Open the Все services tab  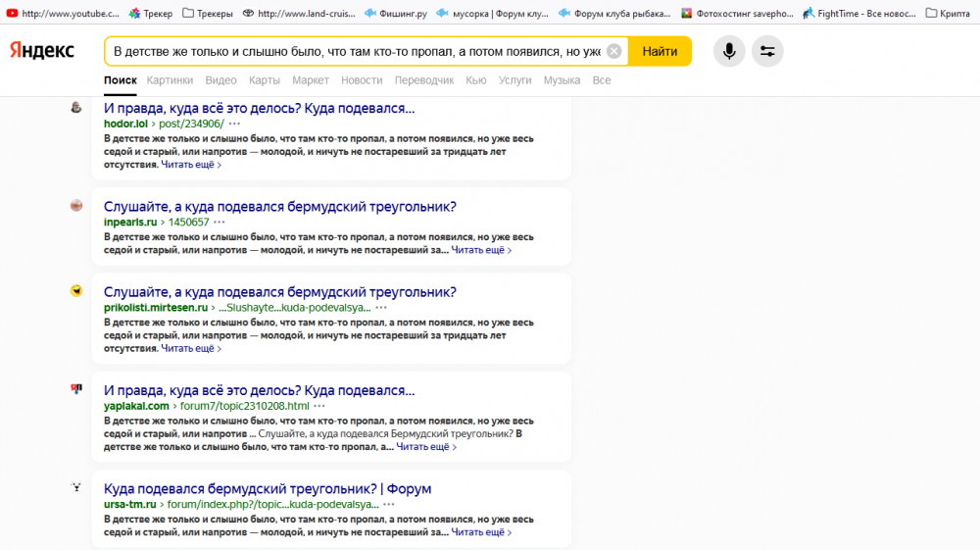click(x=601, y=80)
